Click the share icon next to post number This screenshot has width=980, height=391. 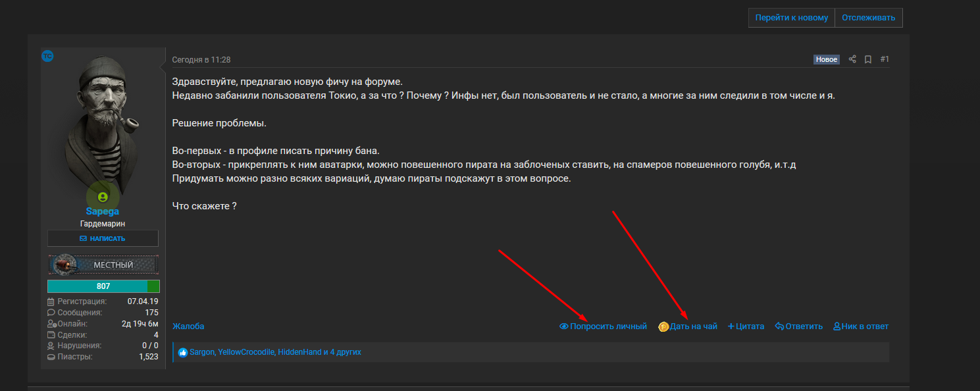tap(852, 59)
